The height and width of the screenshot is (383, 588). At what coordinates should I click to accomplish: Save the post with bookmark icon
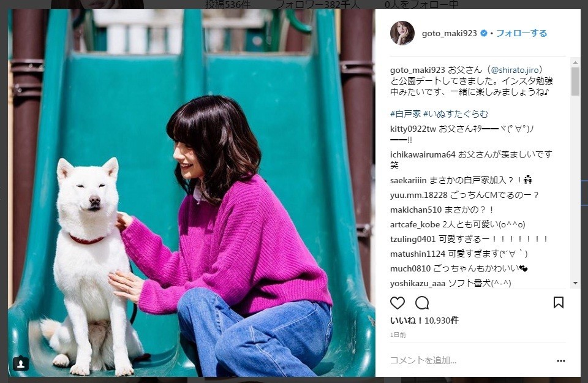click(x=559, y=302)
